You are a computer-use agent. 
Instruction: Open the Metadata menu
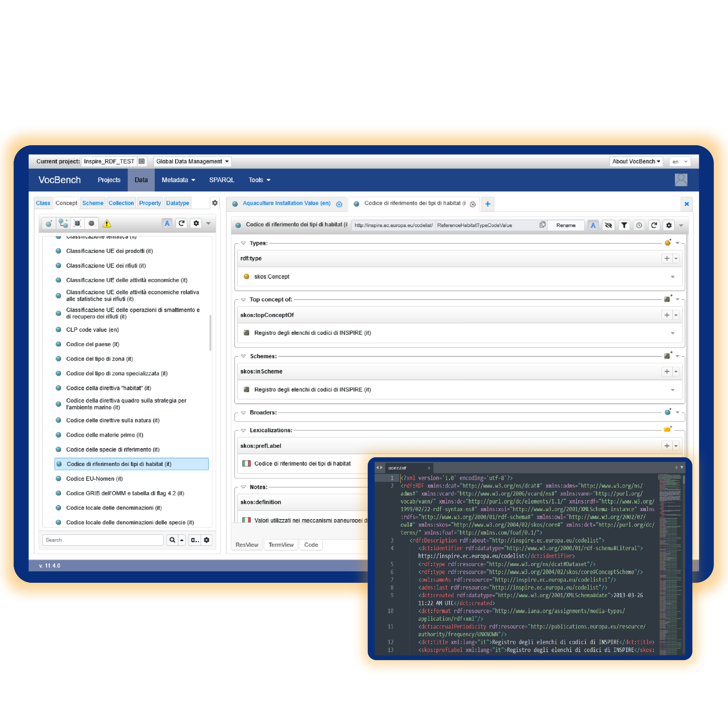tap(178, 180)
